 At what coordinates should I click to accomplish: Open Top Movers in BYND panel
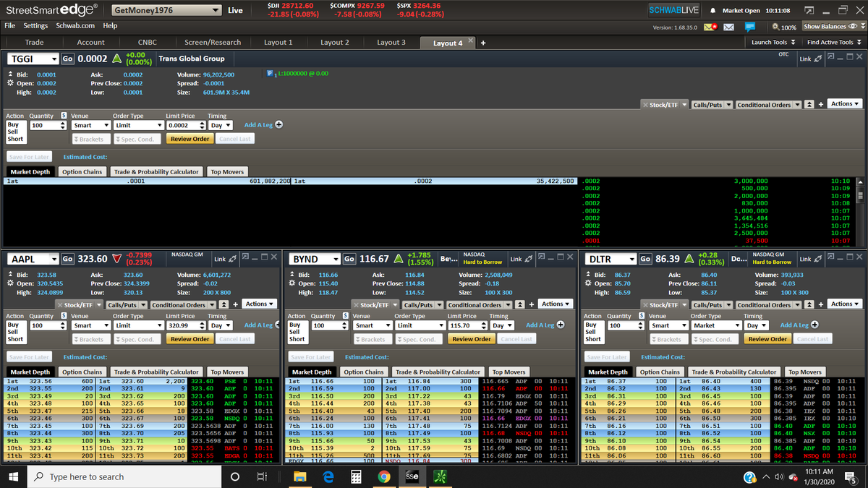point(509,372)
